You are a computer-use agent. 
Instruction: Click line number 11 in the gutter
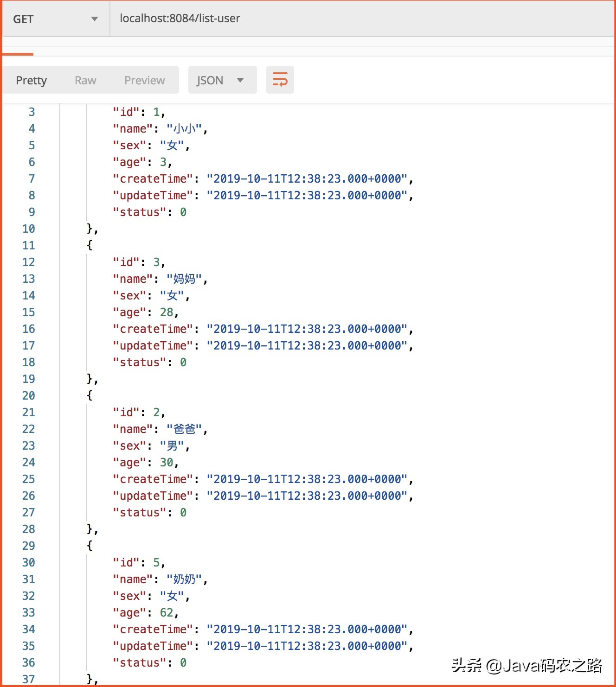point(29,246)
